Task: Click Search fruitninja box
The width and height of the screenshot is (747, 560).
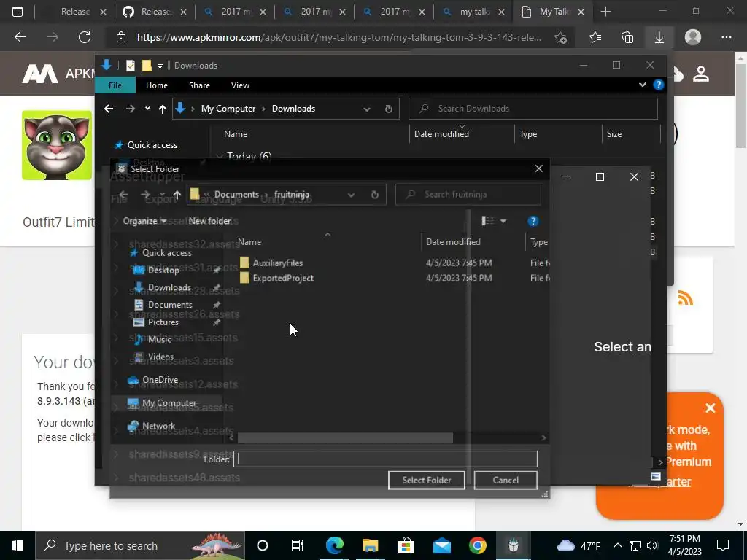Action: (x=468, y=194)
